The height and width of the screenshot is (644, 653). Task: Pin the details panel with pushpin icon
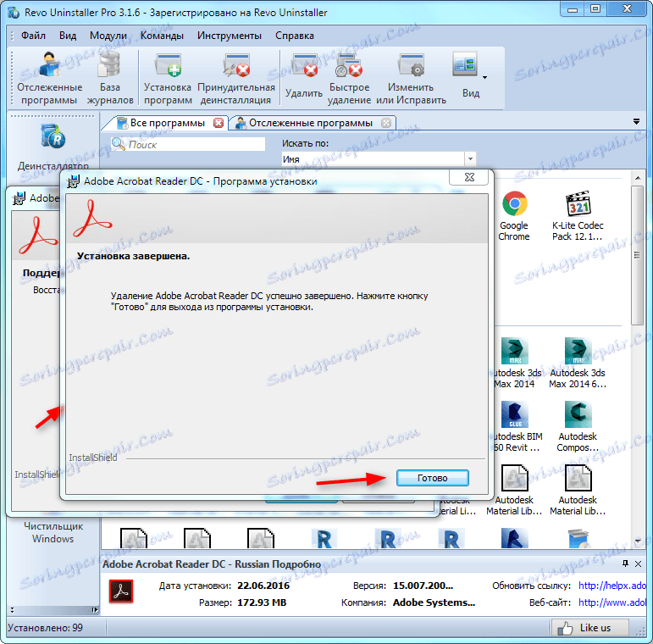click(x=625, y=563)
